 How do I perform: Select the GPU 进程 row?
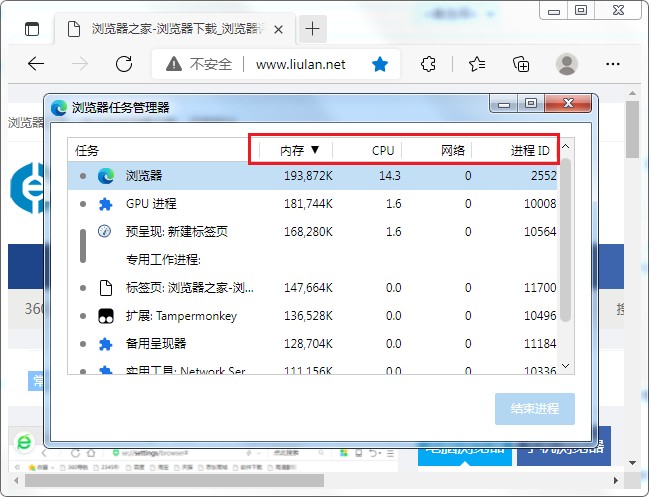click(312, 204)
